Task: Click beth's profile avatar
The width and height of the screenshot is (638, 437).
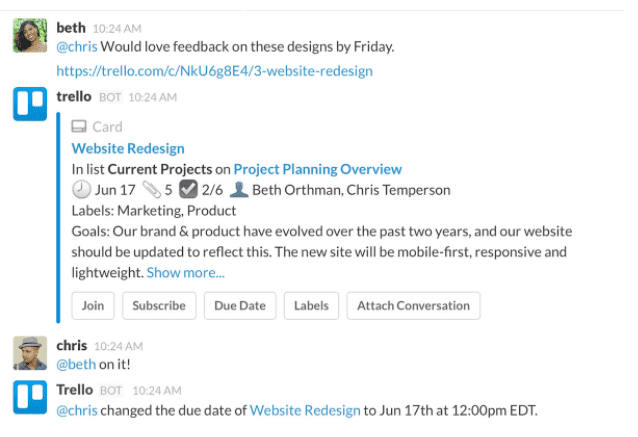Action: (28, 35)
